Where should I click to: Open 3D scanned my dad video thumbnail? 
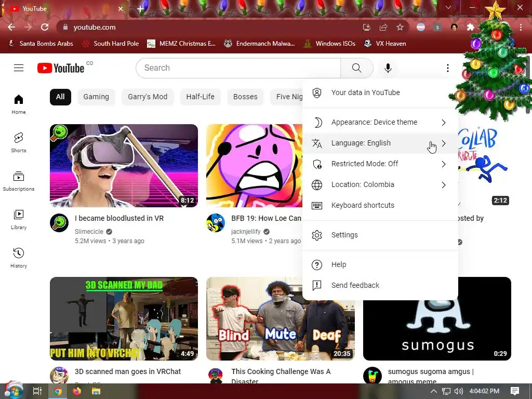(x=124, y=318)
